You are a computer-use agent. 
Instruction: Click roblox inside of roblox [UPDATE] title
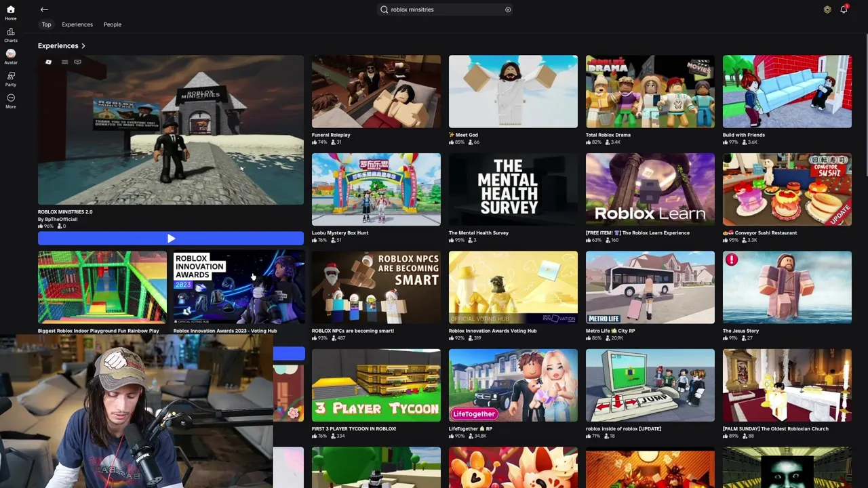click(623, 428)
